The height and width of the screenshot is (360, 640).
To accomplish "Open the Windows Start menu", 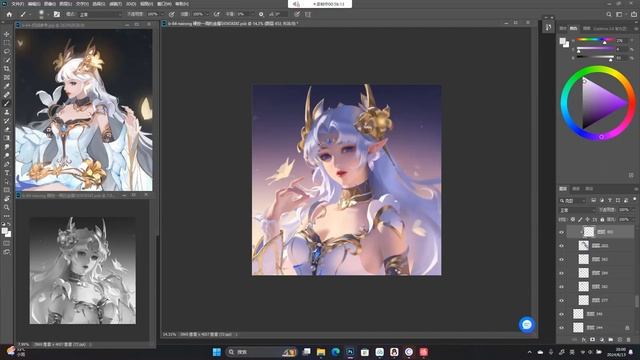I will click(217, 352).
